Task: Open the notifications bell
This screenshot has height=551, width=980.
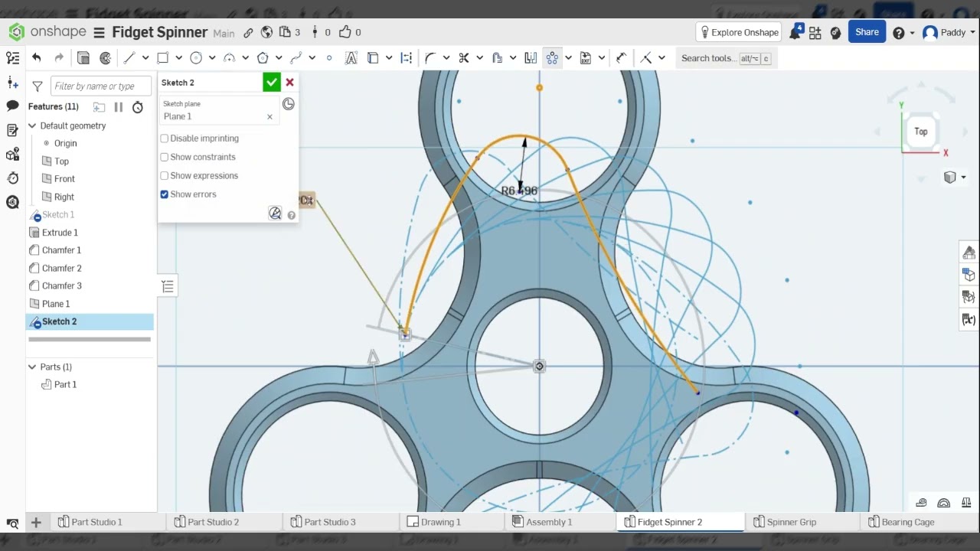Action: (795, 32)
